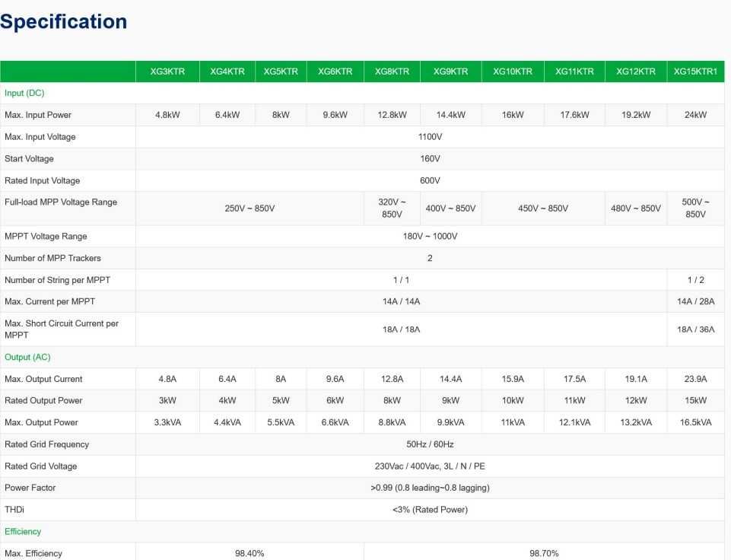Image resolution: width=731 pixels, height=560 pixels.
Task: Select the XG4KTR column header
Action: 227,72
